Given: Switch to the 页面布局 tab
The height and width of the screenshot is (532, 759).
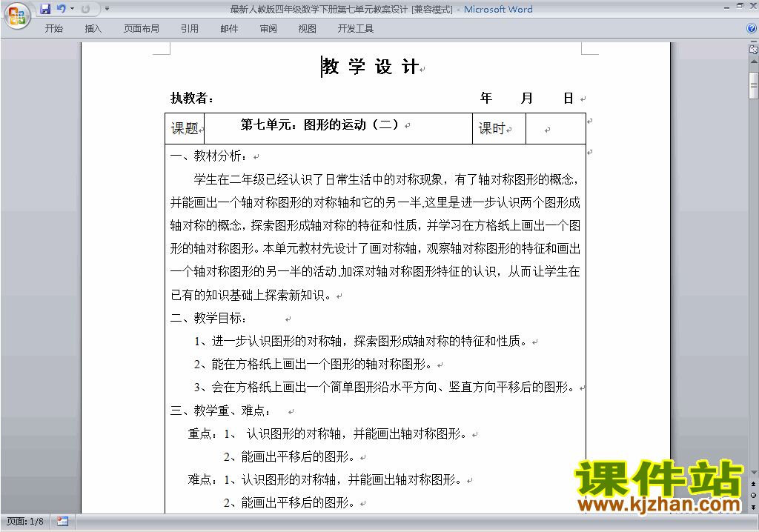Looking at the screenshot, I should (x=141, y=29).
